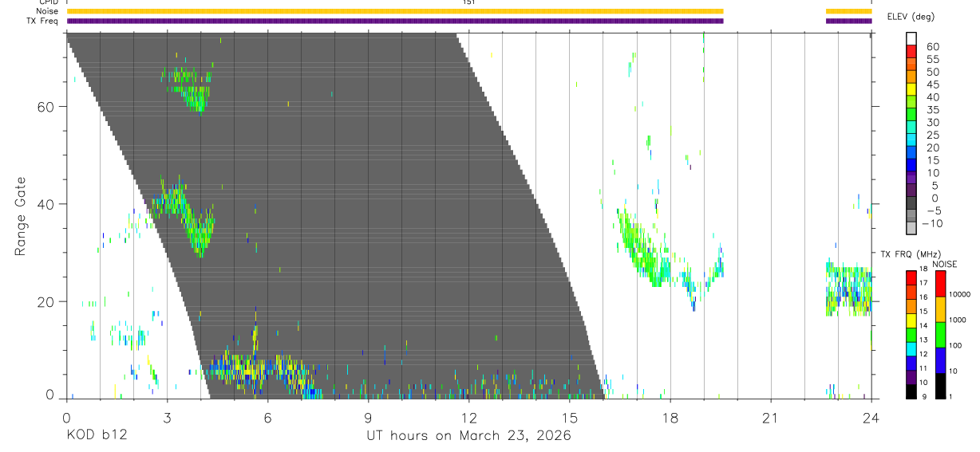This screenshot has width=980, height=452.
Task: Click the "TX Freq" row label
Action: point(43,21)
